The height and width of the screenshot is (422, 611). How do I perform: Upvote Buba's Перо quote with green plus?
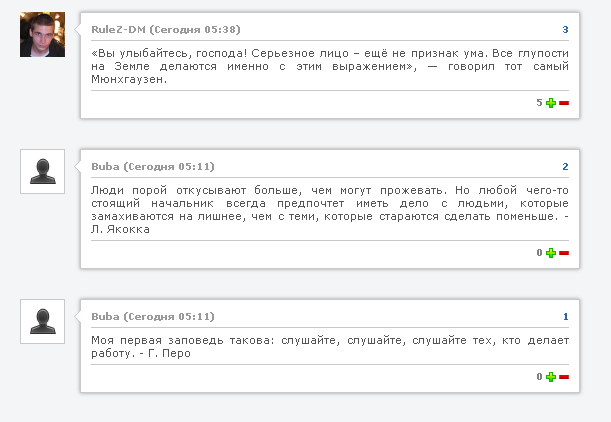(551, 377)
